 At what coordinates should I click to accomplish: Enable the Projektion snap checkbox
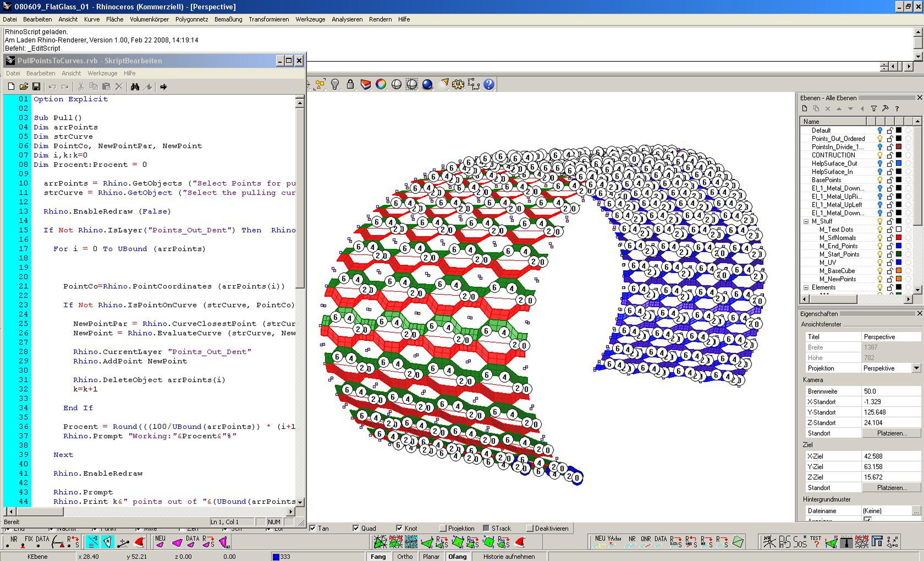coord(443,528)
